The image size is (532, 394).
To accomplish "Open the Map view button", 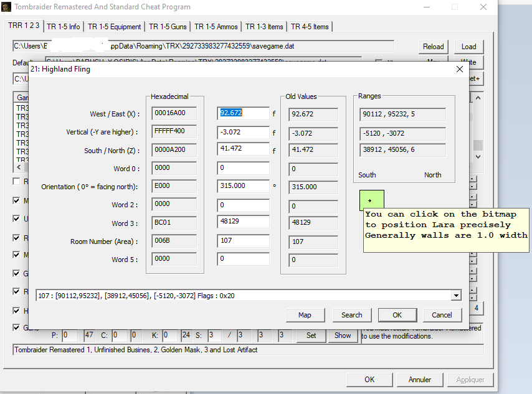I will (x=305, y=315).
